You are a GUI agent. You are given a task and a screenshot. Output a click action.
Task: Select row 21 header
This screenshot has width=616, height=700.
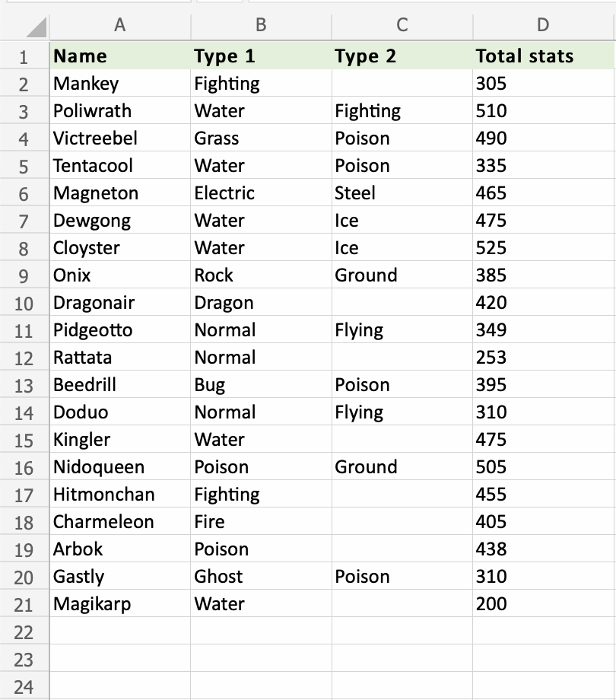click(24, 604)
